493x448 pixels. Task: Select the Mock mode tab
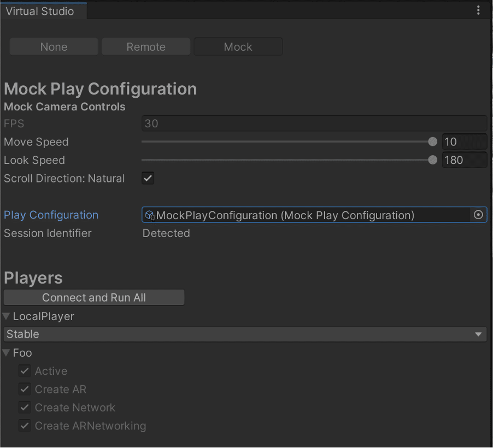[x=238, y=47]
